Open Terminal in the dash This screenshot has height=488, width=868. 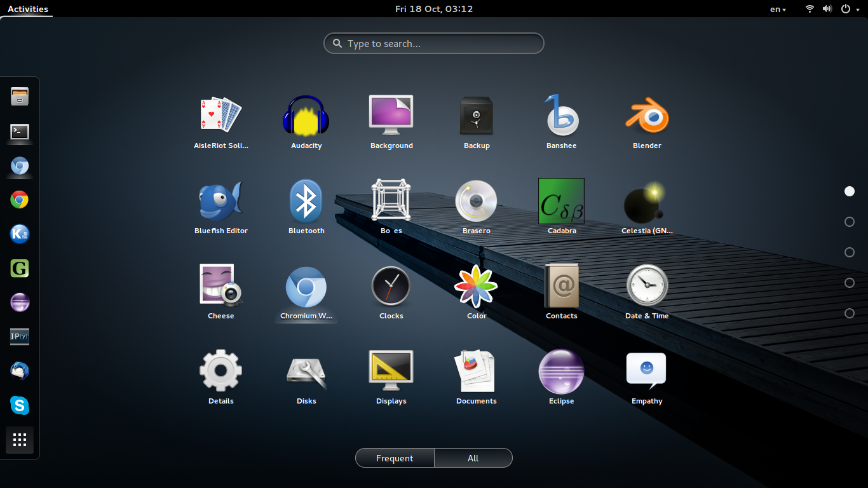tap(20, 132)
